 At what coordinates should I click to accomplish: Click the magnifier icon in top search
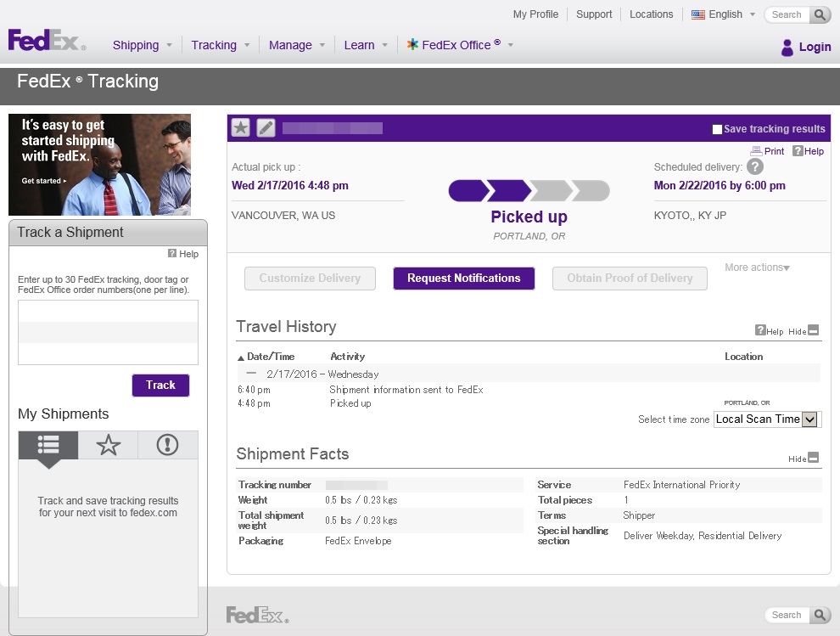click(x=820, y=14)
